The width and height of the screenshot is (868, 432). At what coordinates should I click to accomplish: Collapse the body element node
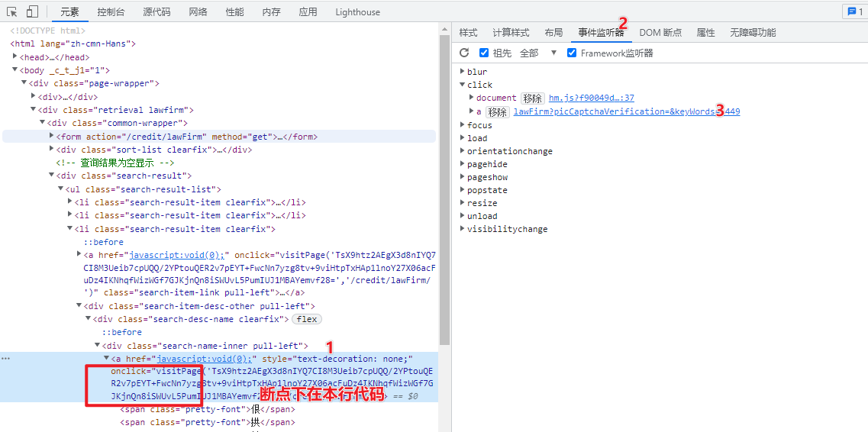click(15, 70)
